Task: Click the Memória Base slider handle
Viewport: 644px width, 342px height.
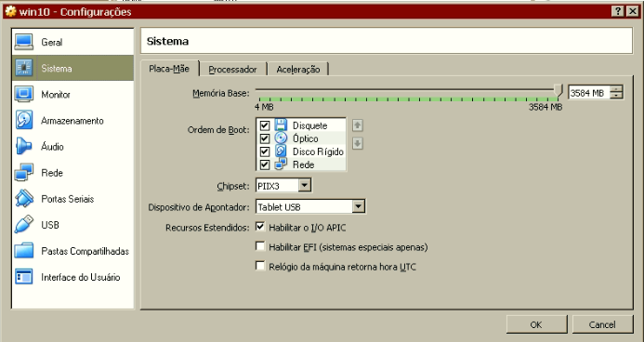Action: (x=558, y=91)
